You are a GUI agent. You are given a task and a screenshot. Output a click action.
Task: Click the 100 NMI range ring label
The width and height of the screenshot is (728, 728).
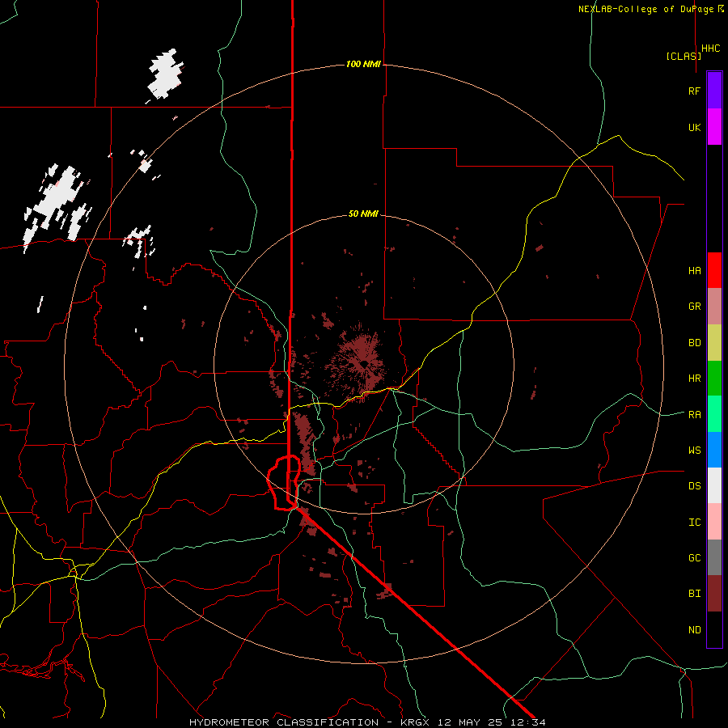pos(363,64)
